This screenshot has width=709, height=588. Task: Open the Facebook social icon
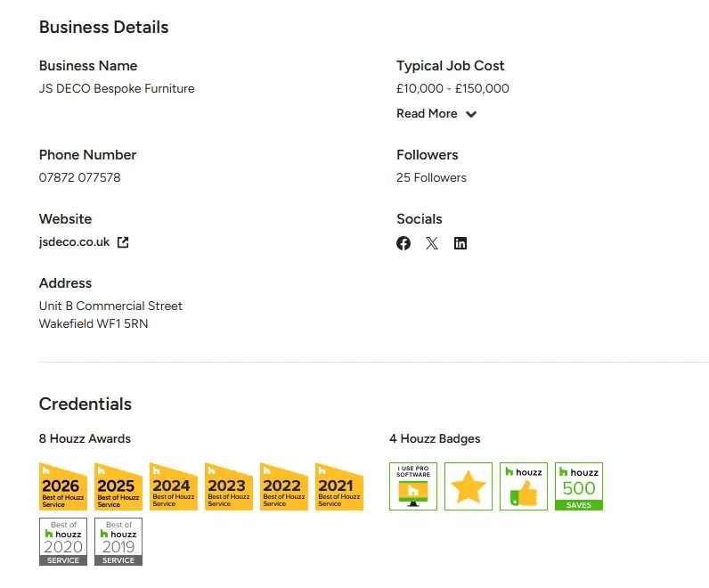(x=403, y=243)
